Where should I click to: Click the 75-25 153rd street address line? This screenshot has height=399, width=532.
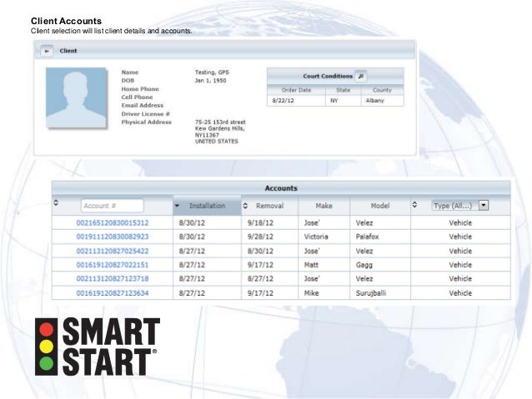tap(220, 122)
